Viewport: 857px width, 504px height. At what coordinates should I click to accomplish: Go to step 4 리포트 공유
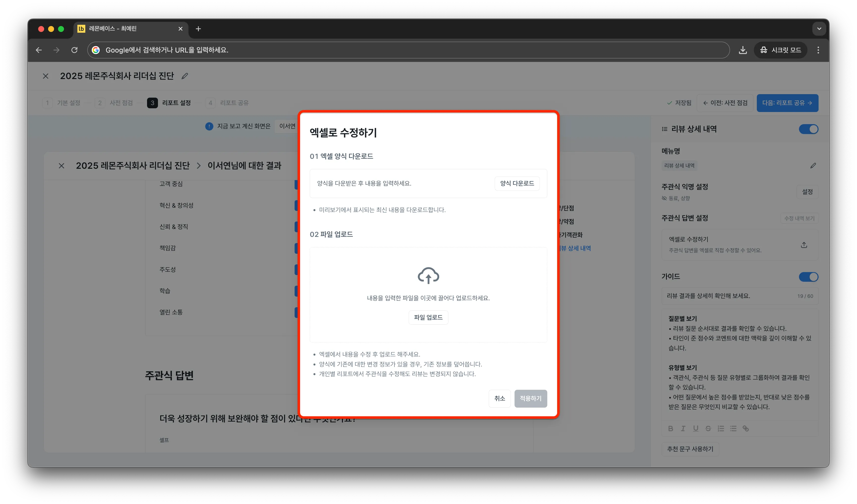pos(227,103)
